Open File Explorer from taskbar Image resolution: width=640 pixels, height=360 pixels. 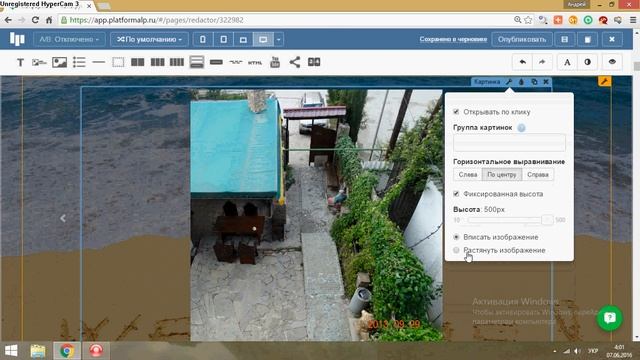coord(38,351)
